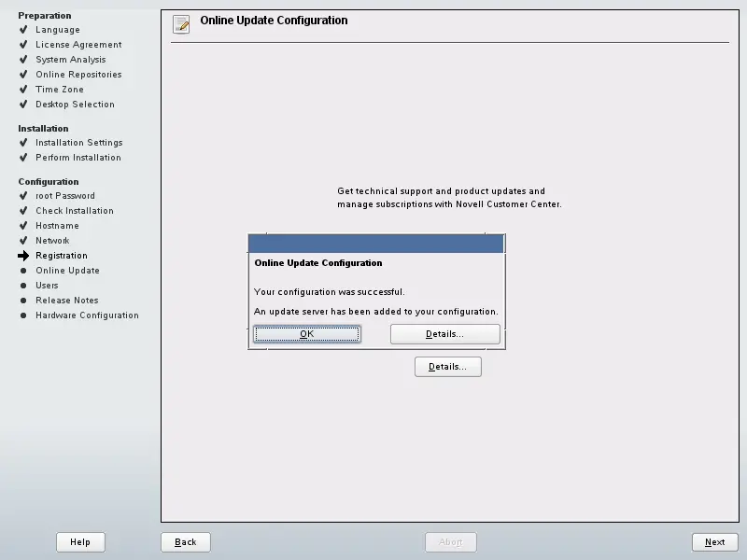Click the greyed Abort button
The height and width of the screenshot is (560, 747).
(x=451, y=542)
